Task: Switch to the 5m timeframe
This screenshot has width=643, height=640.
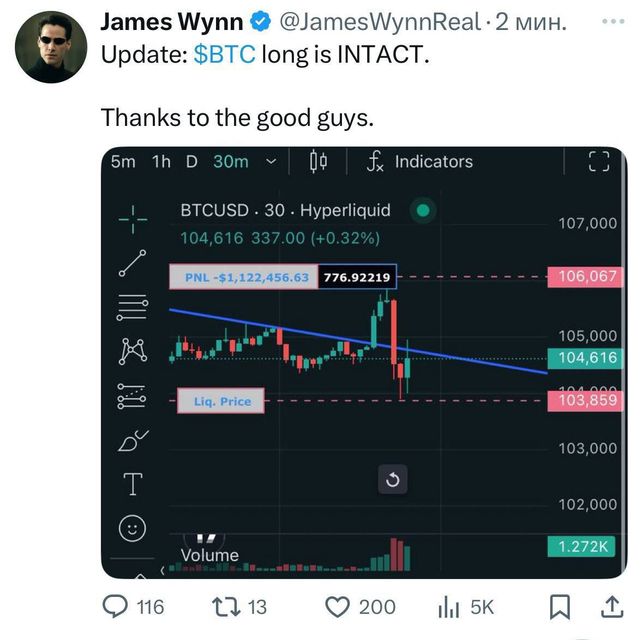Action: click(x=123, y=162)
